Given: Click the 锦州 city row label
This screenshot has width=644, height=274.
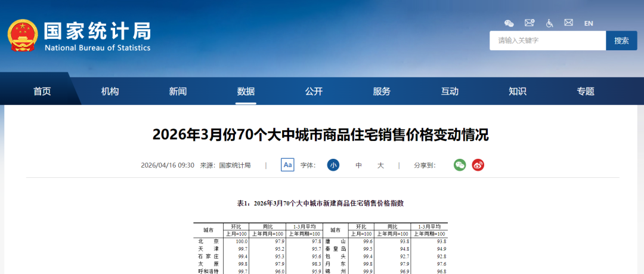Looking at the screenshot, I should (336, 271).
